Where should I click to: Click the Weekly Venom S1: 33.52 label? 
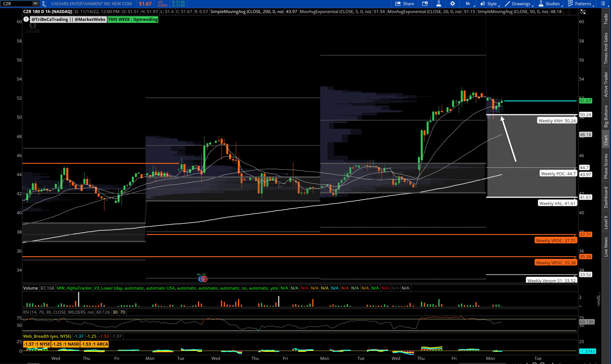(551, 280)
